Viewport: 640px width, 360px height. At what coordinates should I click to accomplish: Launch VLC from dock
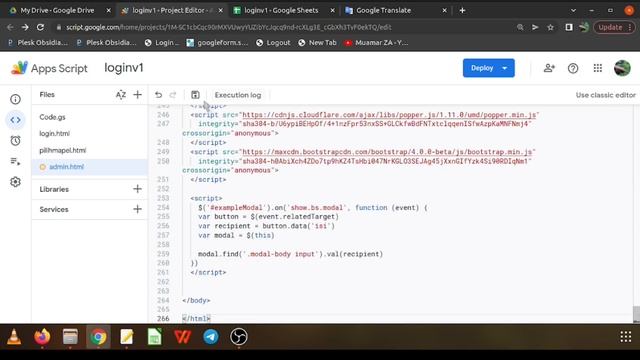[14, 337]
